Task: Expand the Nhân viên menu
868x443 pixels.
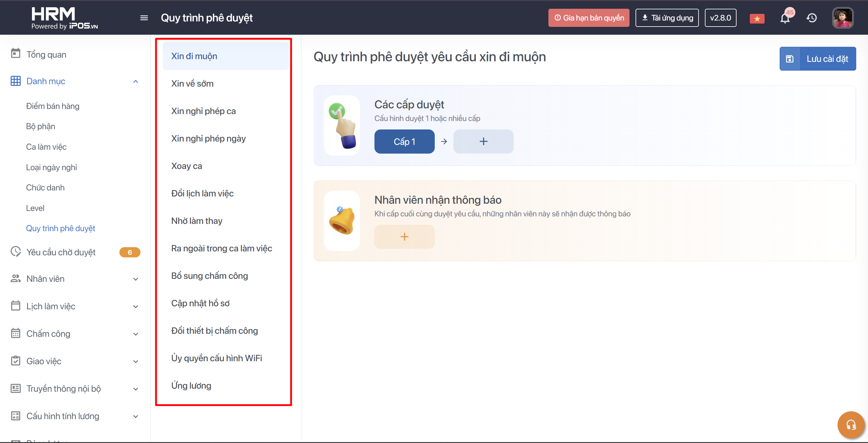Action: point(135,279)
